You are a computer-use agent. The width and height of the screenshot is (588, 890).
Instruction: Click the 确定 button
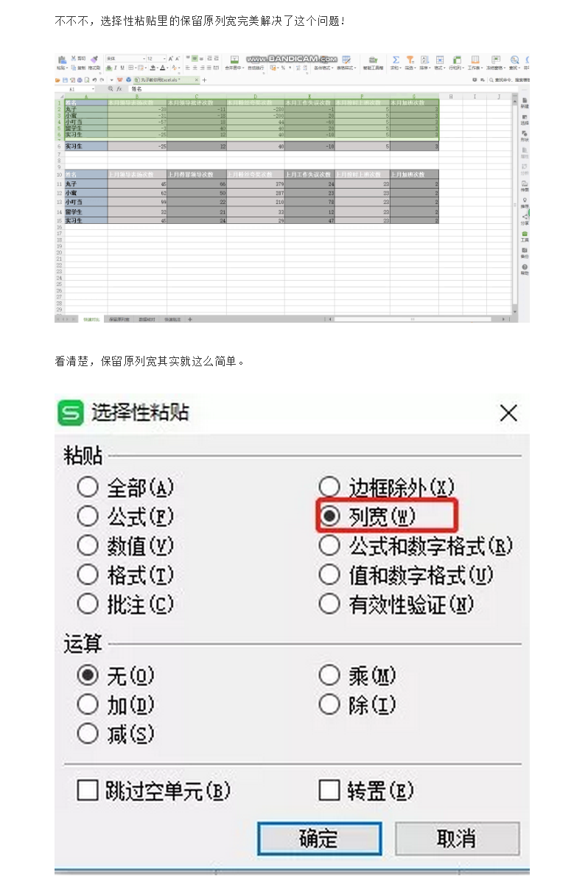[x=319, y=838]
